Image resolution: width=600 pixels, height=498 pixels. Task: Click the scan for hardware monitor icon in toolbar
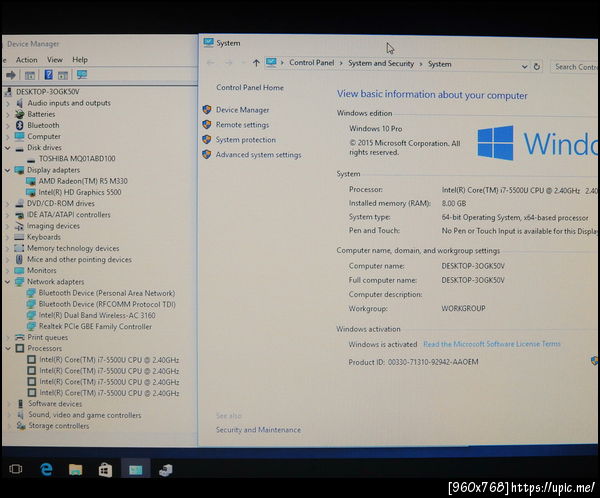(x=82, y=74)
